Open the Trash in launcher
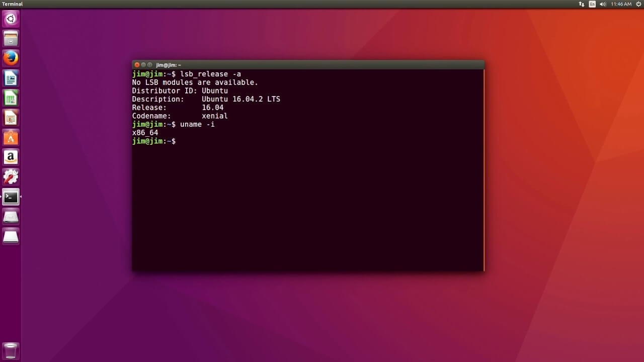 tap(11, 351)
